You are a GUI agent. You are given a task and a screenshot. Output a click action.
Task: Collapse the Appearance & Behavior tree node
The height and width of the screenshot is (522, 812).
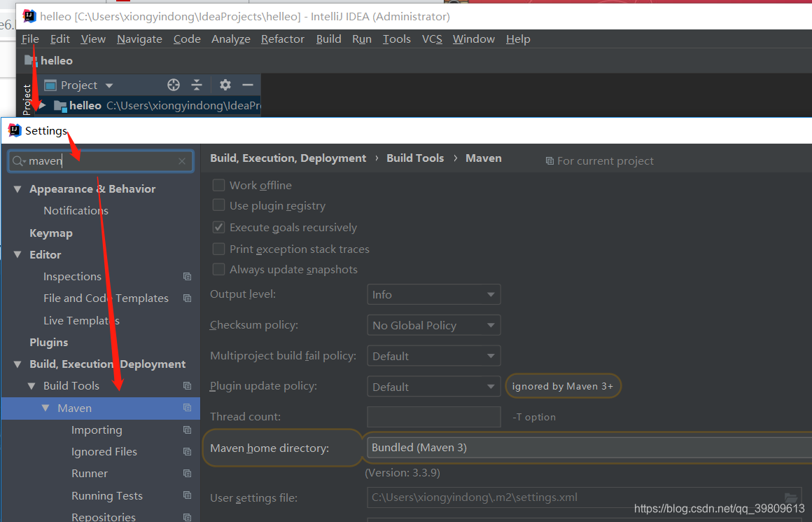[x=17, y=189]
